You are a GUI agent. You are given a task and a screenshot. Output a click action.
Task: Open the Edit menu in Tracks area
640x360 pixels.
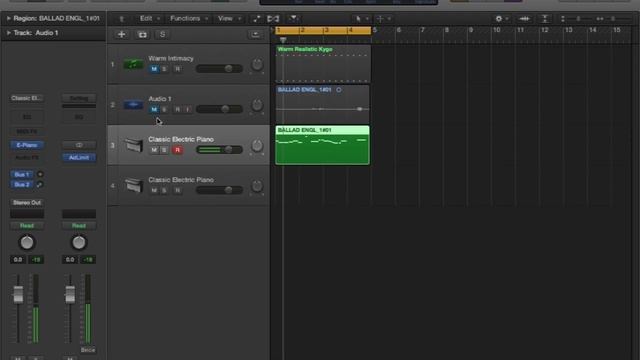[149, 19]
